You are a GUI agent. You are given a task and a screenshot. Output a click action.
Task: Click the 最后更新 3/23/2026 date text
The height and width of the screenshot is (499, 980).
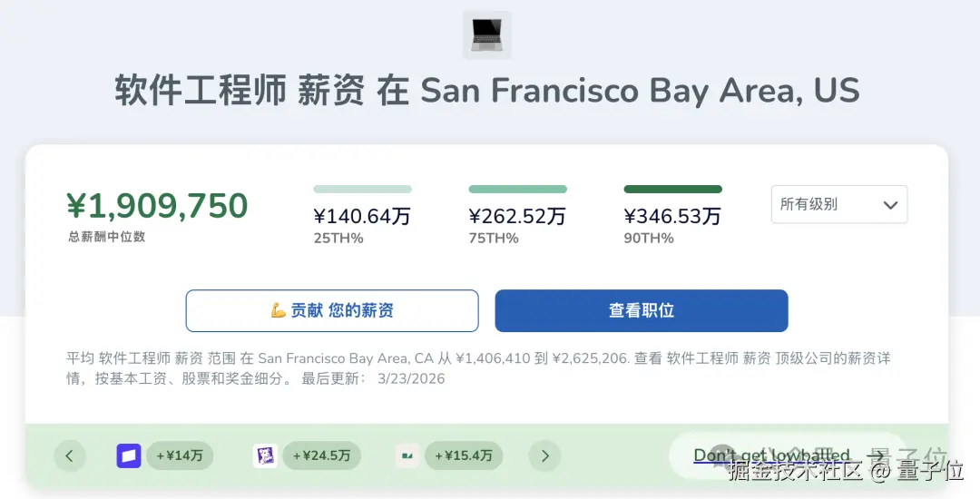tap(410, 378)
